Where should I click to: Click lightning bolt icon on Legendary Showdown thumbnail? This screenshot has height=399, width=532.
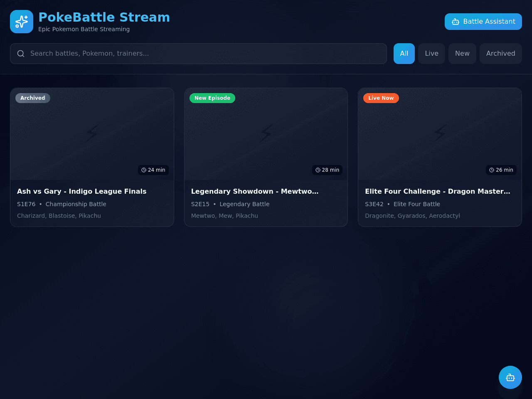pyautogui.click(x=266, y=133)
